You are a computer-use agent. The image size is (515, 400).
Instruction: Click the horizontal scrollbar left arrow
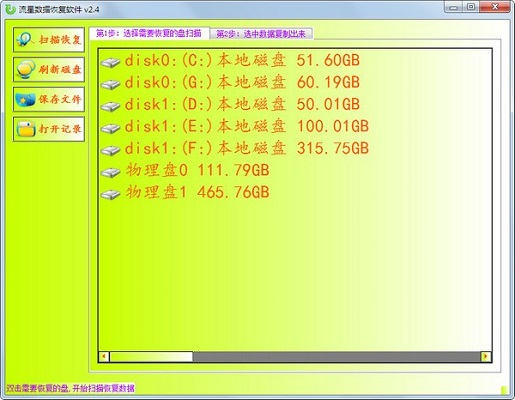point(104,356)
